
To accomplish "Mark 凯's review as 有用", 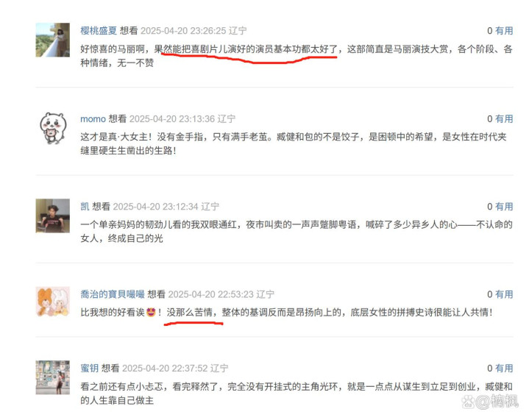I will tap(504, 207).
